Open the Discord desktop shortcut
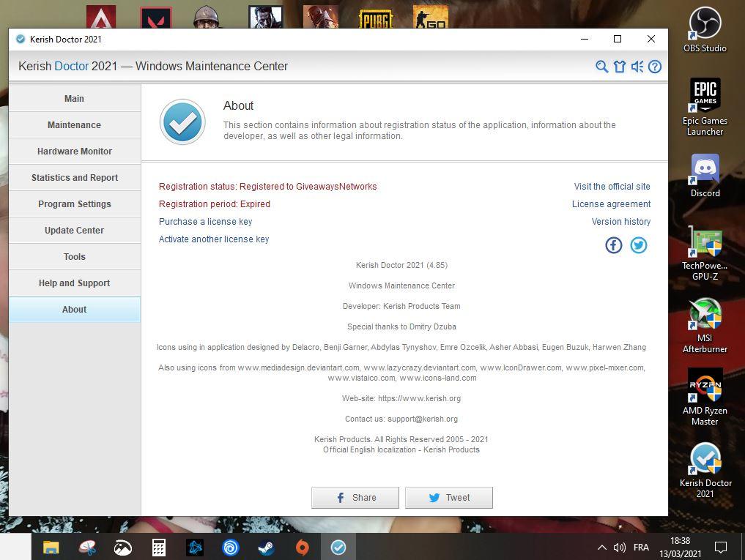 (705, 176)
